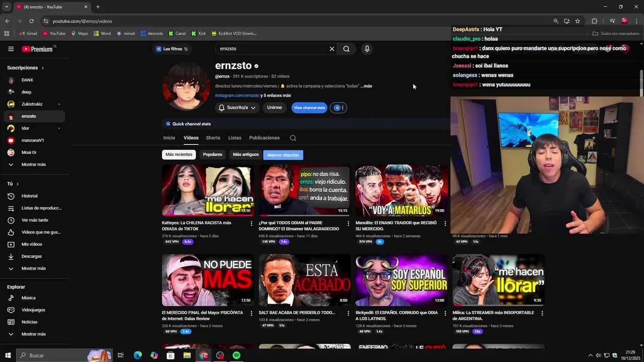Open Mis vídeos in sidebar
Screen dimensions: 644x362
[x=34, y=244]
